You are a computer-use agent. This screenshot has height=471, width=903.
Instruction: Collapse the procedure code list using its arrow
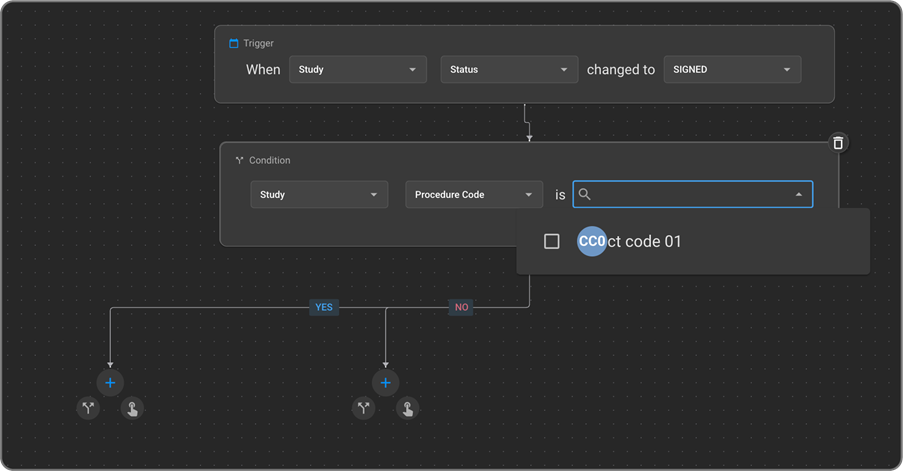tap(798, 195)
